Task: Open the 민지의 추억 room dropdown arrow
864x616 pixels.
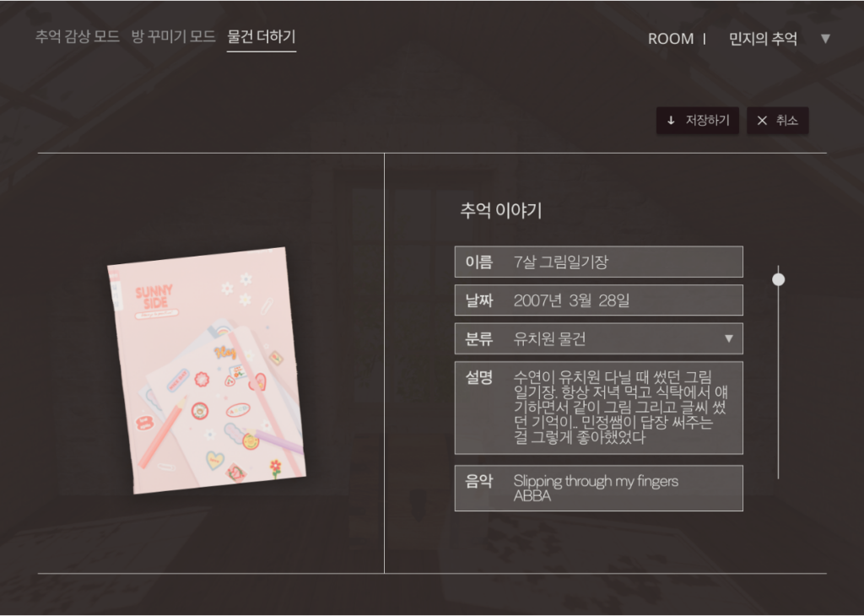Action: [825, 39]
